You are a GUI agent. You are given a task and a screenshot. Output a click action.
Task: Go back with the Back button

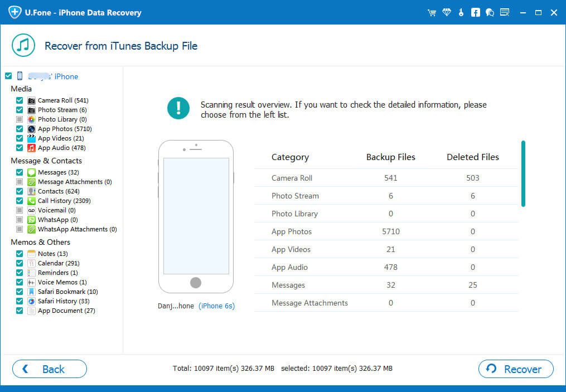click(x=50, y=369)
